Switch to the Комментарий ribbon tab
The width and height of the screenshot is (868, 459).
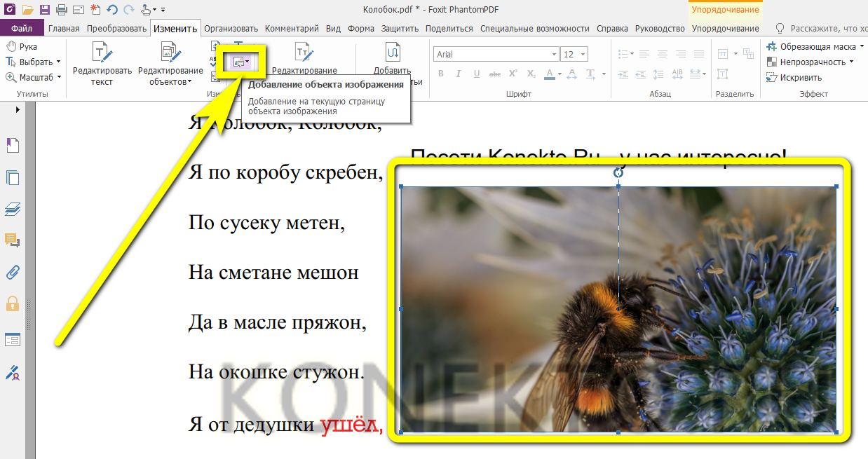292,29
